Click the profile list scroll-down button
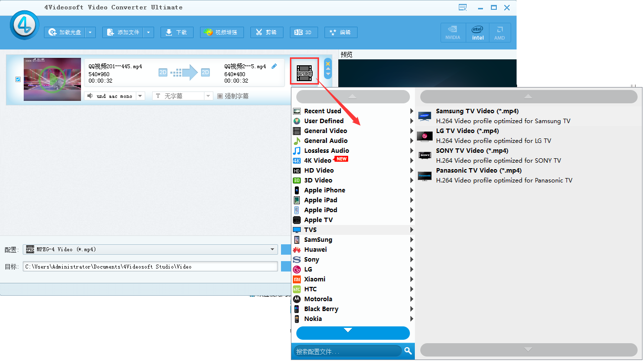Screen dimensions: 644x362 528,350
